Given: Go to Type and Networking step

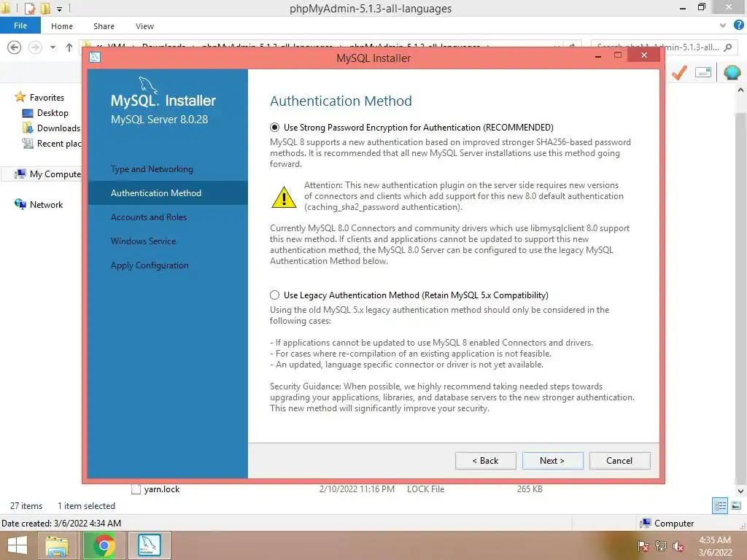Looking at the screenshot, I should 152,169.
